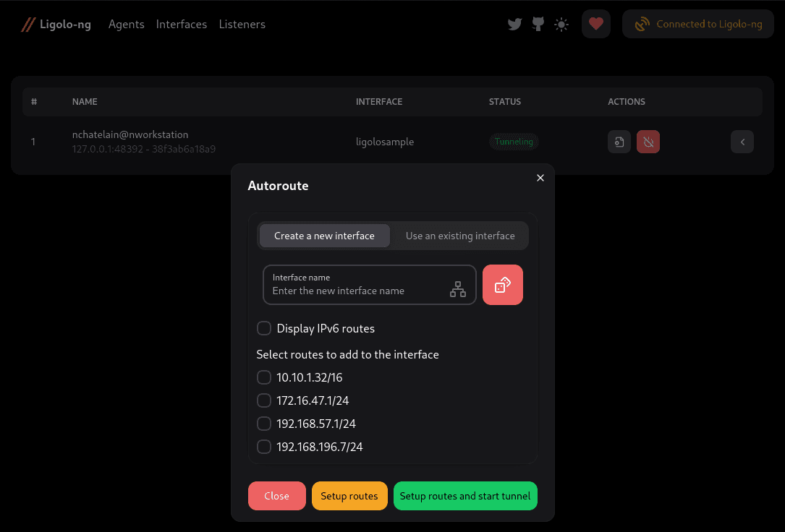Viewport: 785px width, 532px height.
Task: Click the NAME column header
Action: coord(85,101)
